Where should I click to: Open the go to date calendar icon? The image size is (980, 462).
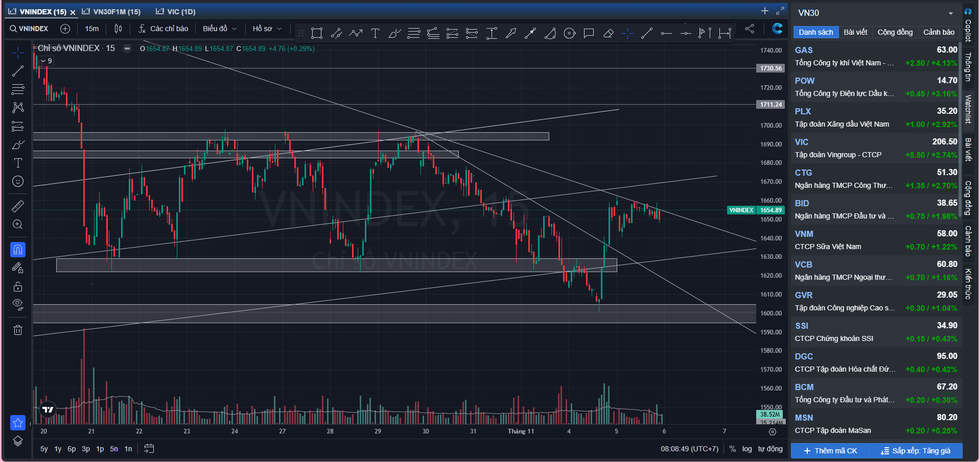[x=149, y=449]
